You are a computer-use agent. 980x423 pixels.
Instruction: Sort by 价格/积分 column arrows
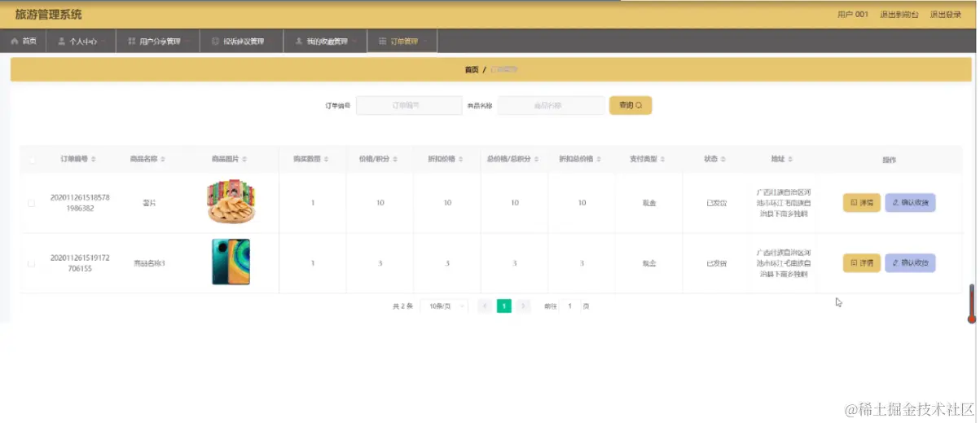pos(394,159)
